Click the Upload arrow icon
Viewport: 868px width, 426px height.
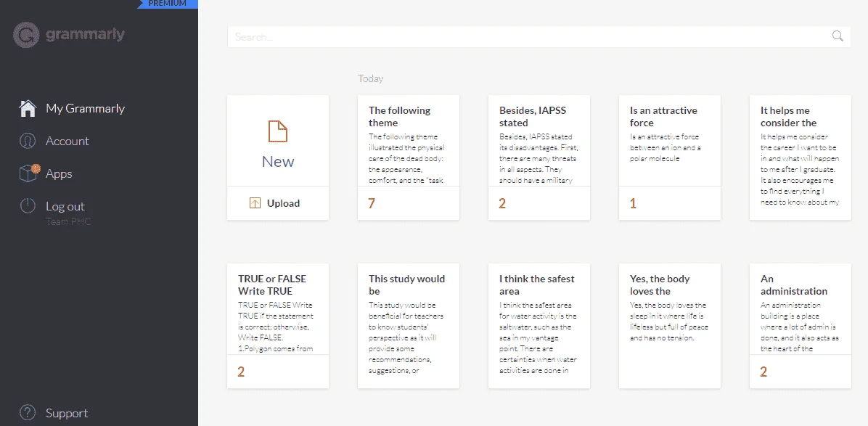[x=255, y=203]
